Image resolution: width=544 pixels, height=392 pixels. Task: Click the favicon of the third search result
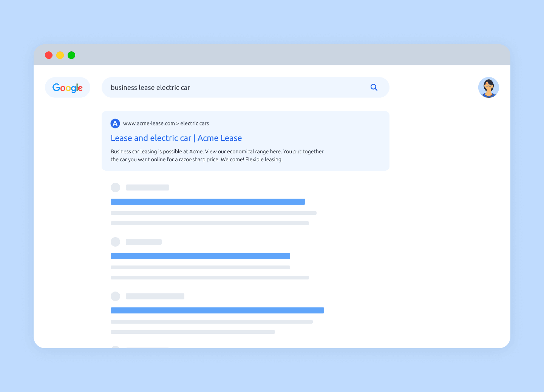pos(115,242)
